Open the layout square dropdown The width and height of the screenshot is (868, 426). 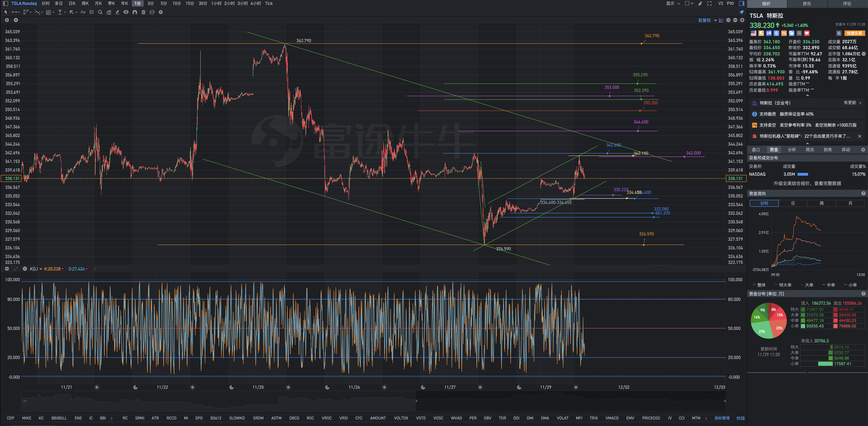pos(689,3)
